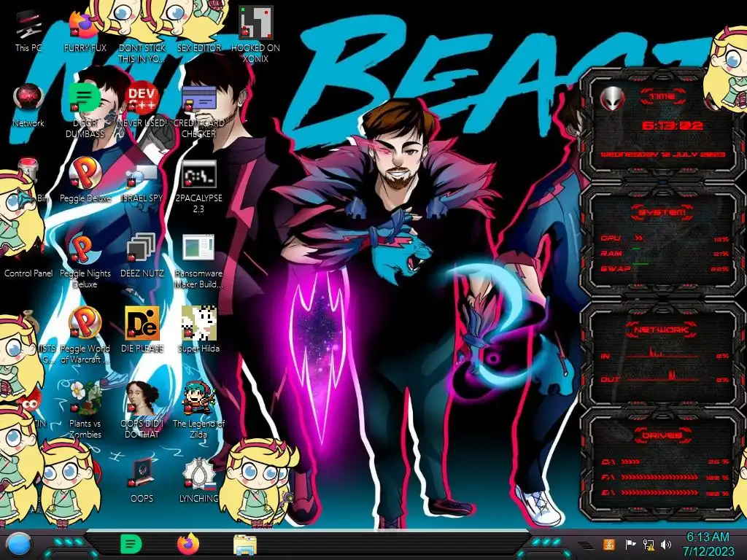
Task: Click the 6:13:02 clock readout
Action: pos(672,125)
